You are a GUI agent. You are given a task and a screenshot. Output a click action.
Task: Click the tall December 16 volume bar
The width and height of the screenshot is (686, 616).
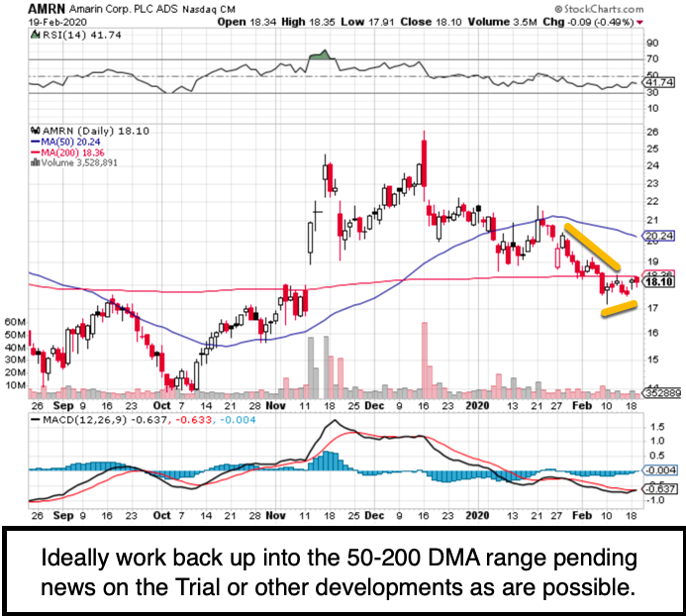coord(425,359)
